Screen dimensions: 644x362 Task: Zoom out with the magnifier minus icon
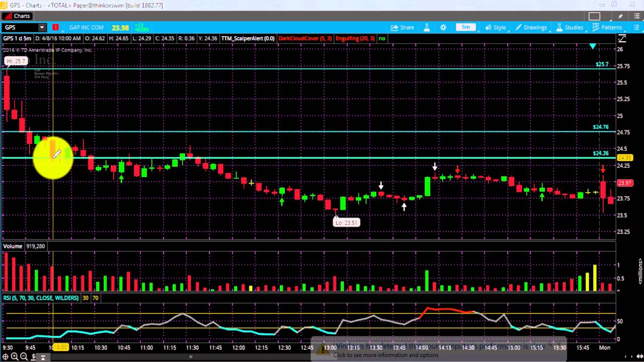(24, 357)
